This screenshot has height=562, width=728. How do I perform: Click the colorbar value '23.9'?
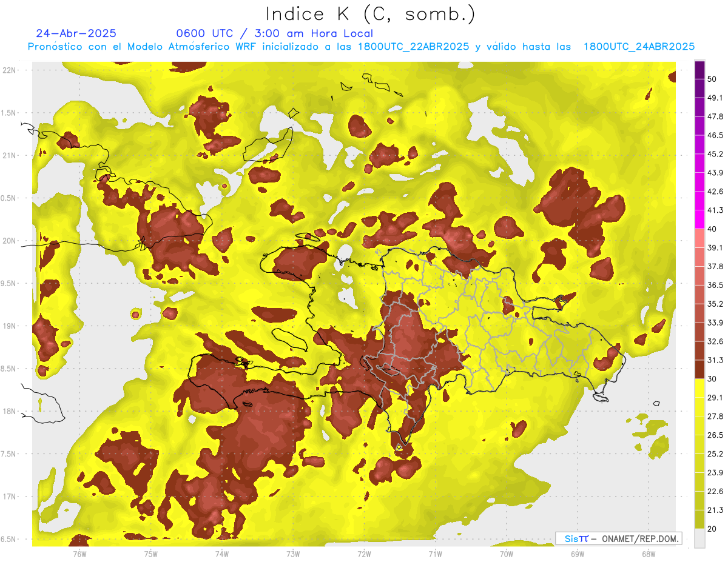(x=715, y=473)
